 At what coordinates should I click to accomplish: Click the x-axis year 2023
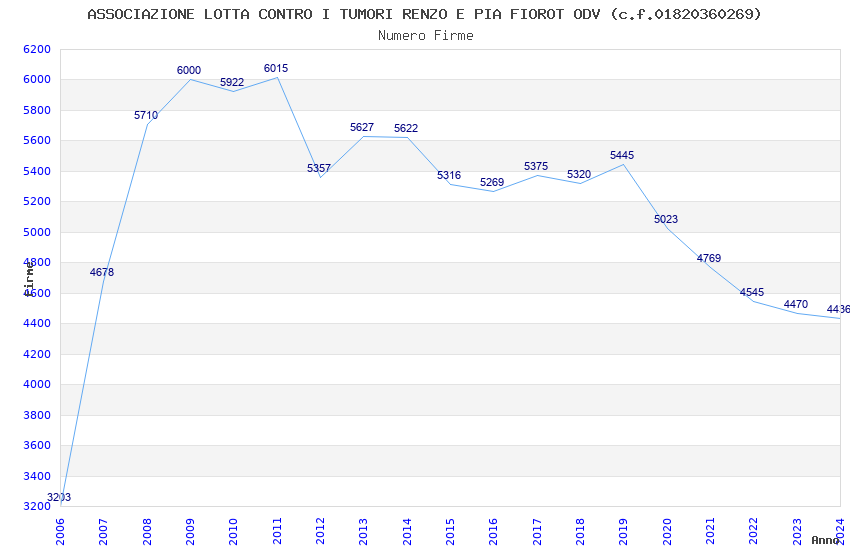pos(797,532)
